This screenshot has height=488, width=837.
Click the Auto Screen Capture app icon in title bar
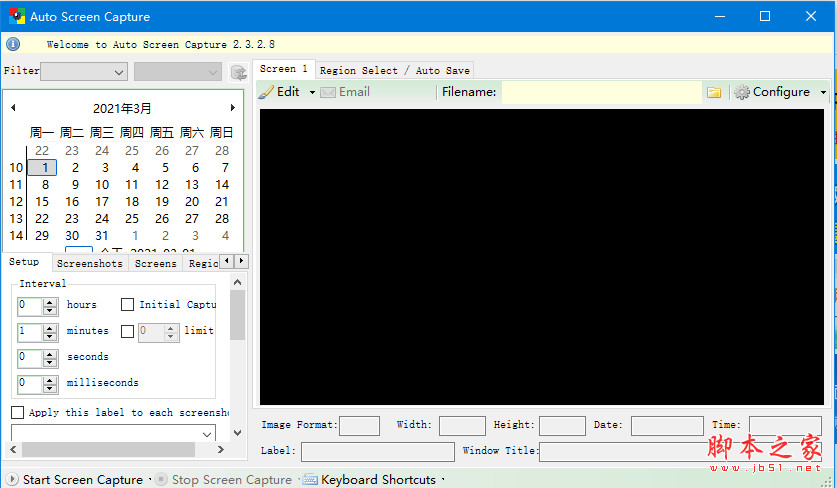[17, 17]
